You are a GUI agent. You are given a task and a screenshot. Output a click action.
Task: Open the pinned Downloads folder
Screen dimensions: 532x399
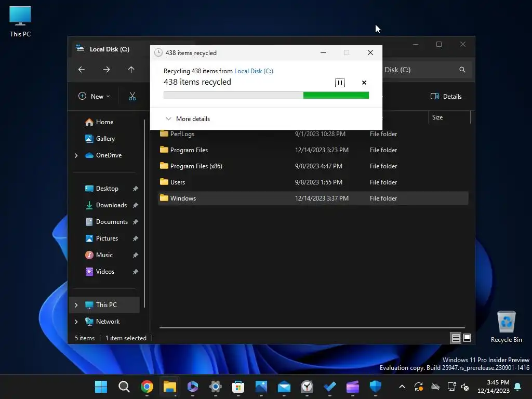106,205
